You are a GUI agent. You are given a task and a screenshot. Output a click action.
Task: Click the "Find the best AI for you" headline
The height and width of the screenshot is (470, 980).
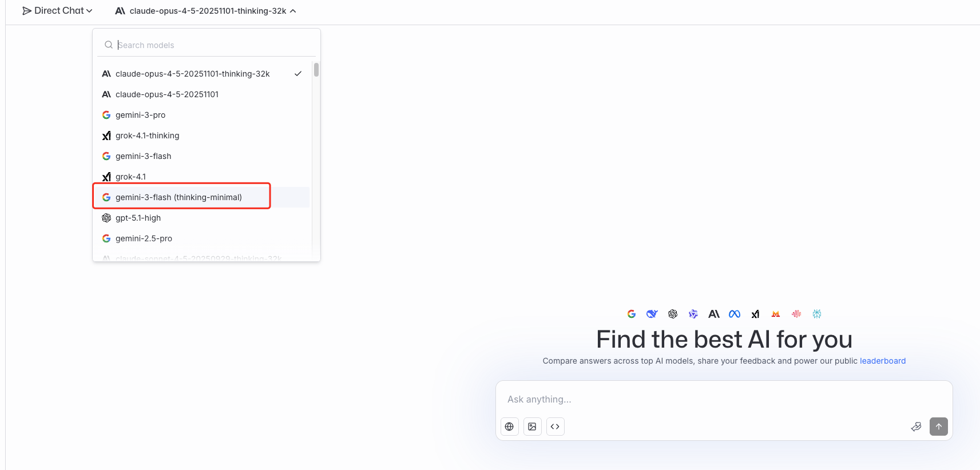click(x=724, y=340)
